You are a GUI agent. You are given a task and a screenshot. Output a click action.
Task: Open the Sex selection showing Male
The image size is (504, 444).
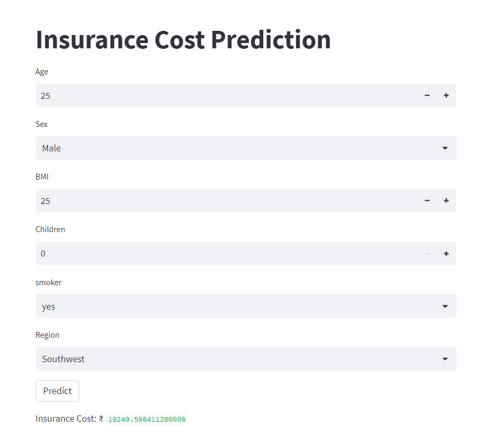click(213, 148)
